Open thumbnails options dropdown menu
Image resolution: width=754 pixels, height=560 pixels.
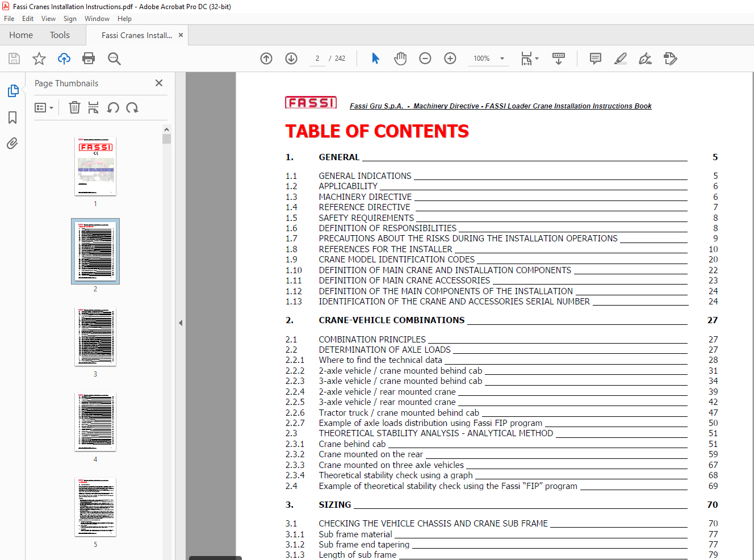click(x=44, y=107)
